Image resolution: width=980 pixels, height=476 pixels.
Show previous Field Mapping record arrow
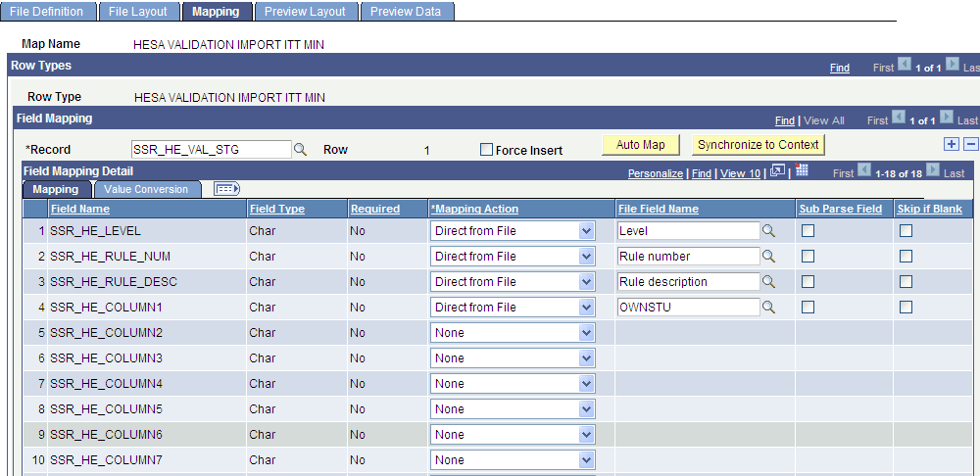899,118
